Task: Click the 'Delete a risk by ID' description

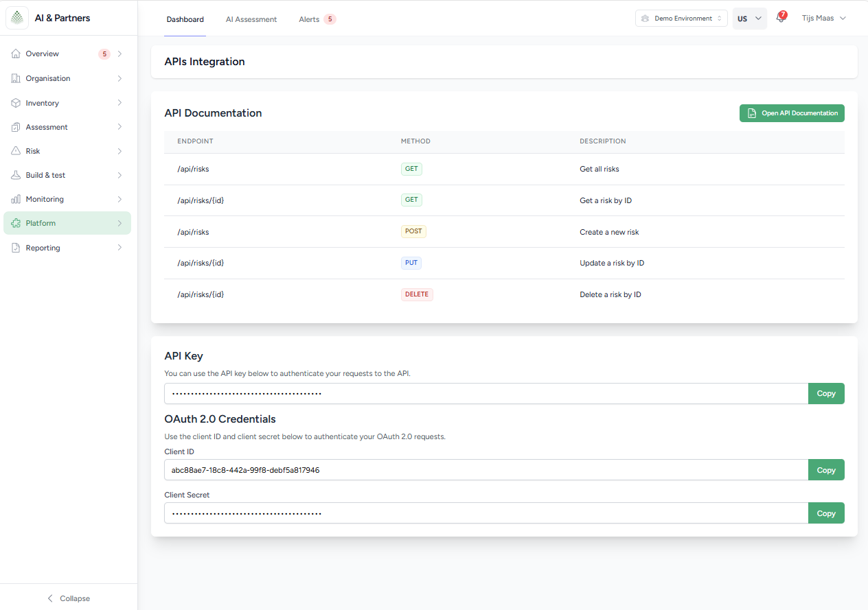Action: point(610,294)
